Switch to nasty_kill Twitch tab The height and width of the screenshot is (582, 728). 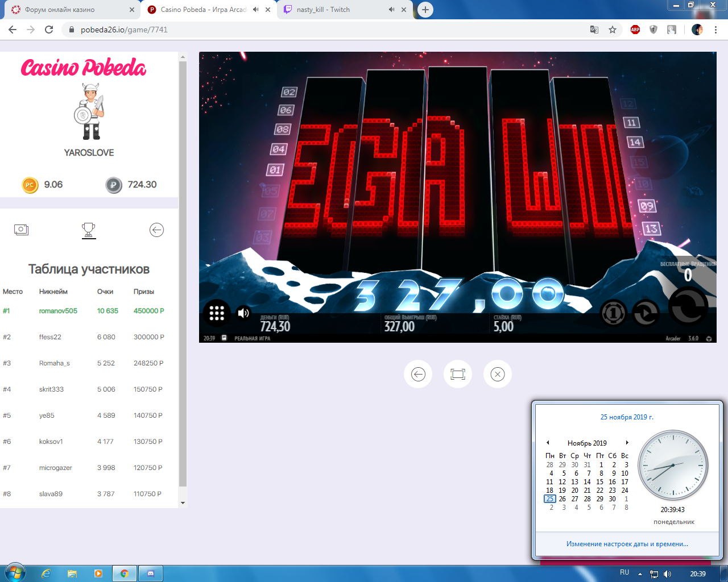[330, 10]
